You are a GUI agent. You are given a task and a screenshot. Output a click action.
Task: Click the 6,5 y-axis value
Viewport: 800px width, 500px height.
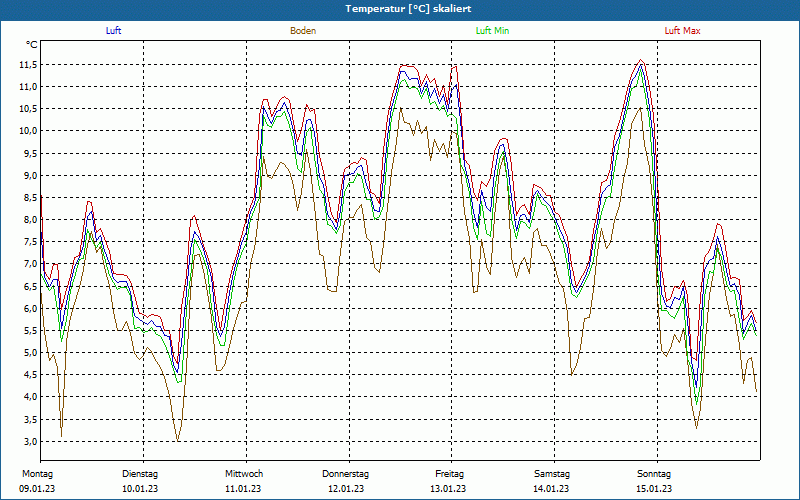[x=30, y=286]
